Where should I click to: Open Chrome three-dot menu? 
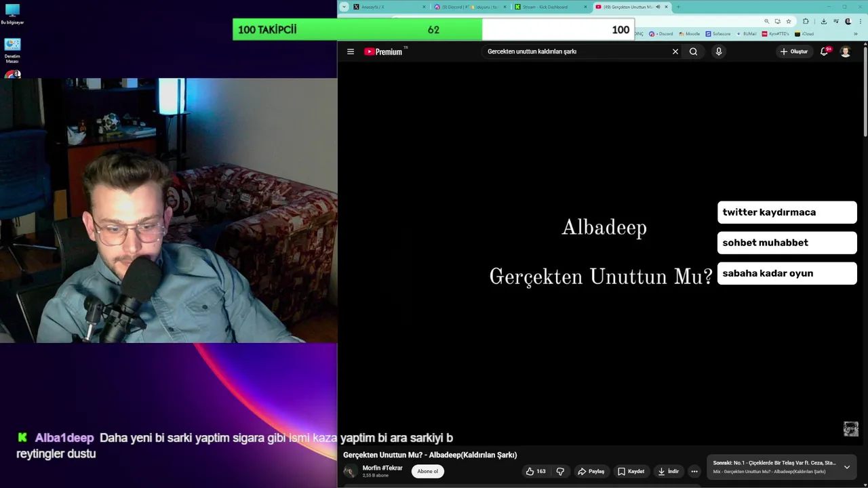(861, 21)
